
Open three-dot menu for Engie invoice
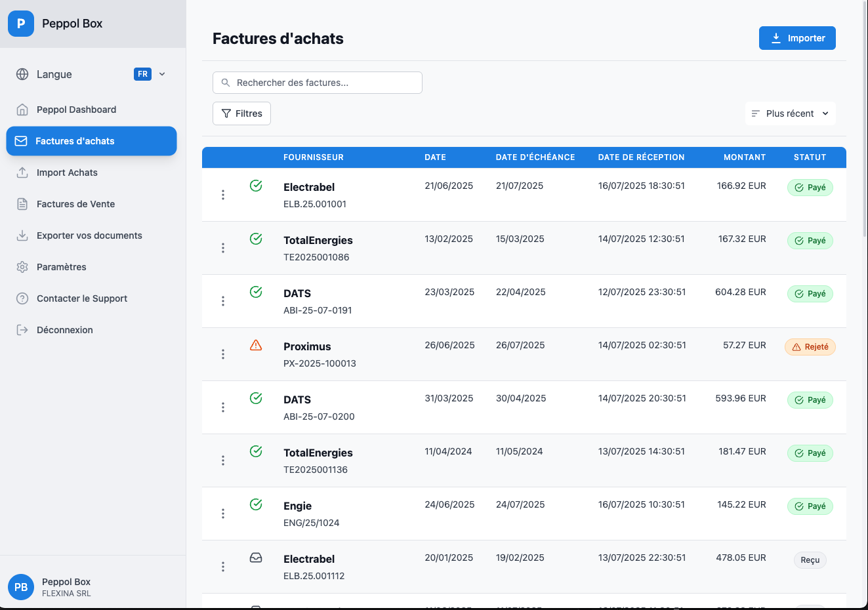tap(223, 514)
